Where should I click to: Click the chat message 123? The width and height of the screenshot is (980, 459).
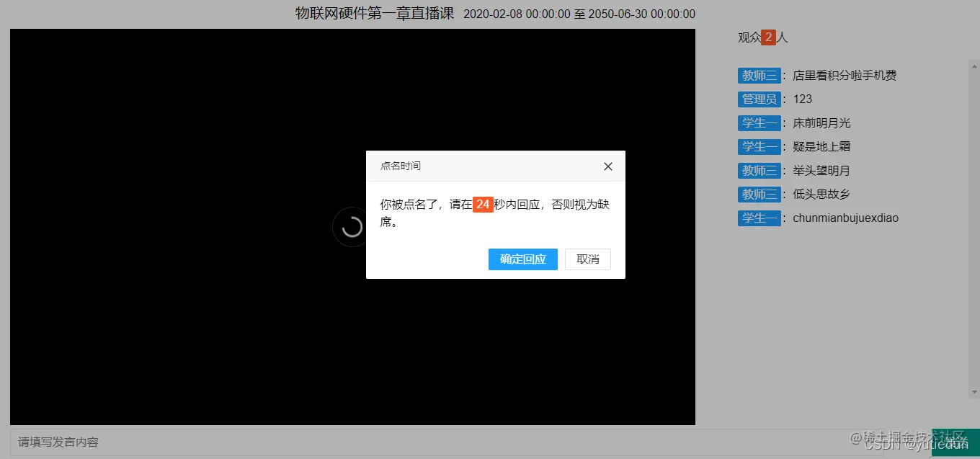802,99
